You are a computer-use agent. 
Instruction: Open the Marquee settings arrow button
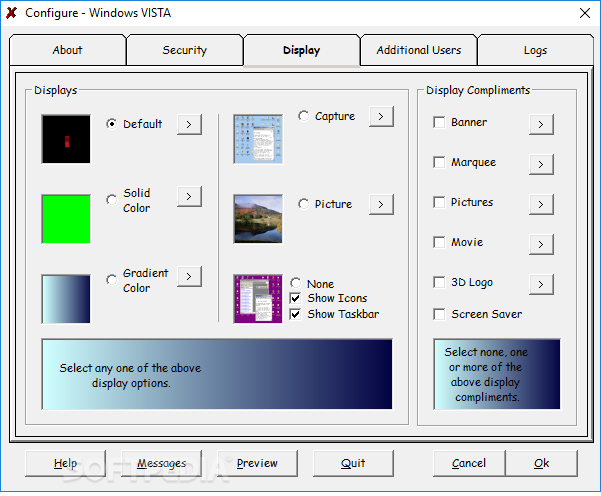541,164
